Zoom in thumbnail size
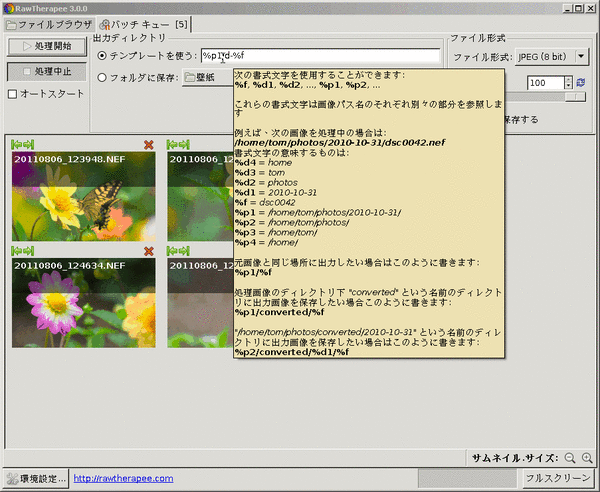The image size is (600, 492). [587, 458]
